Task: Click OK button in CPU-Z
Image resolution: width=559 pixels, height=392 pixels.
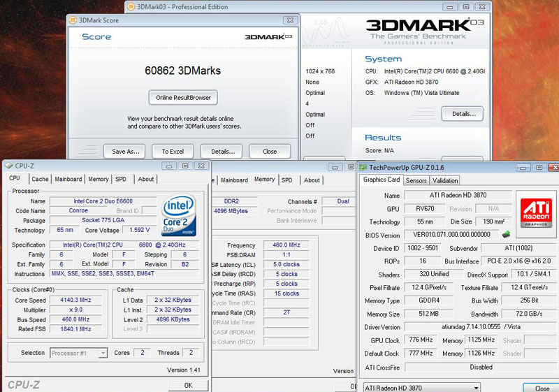Action: pyautogui.click(x=188, y=386)
